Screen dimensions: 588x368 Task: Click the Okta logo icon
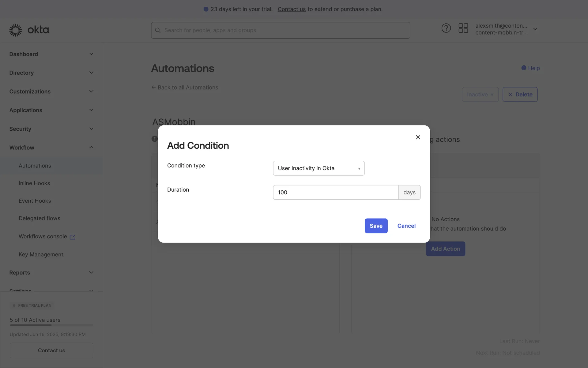tap(15, 30)
